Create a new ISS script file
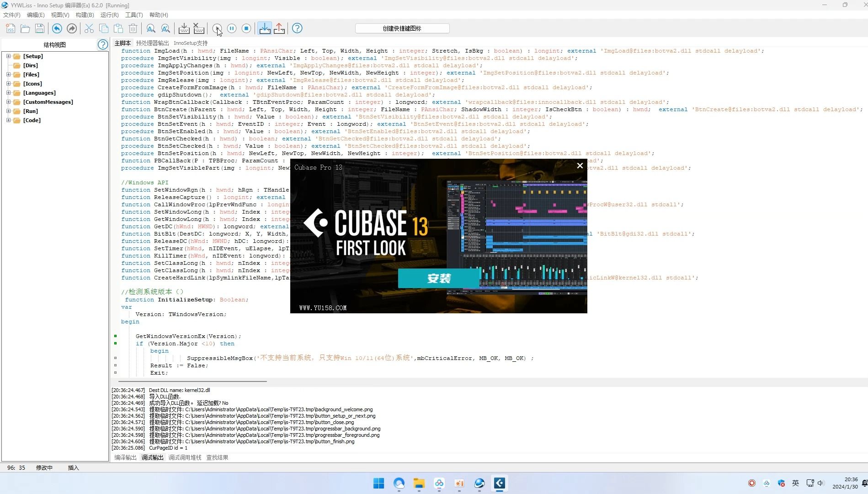 click(x=11, y=28)
